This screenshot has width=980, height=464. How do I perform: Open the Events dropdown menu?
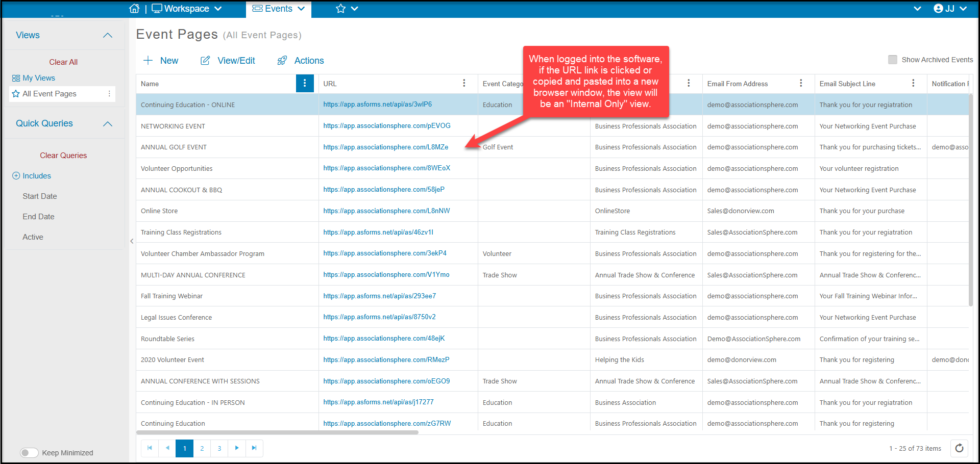[x=279, y=9]
